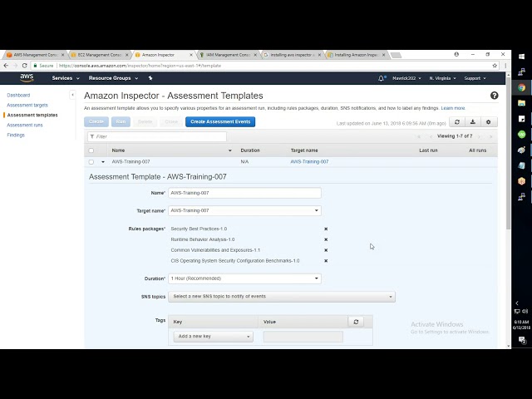Viewport: 532px width, 399px height.
Task: Collapse the AWS-Training-007 row details
Action: pyautogui.click(x=103, y=162)
